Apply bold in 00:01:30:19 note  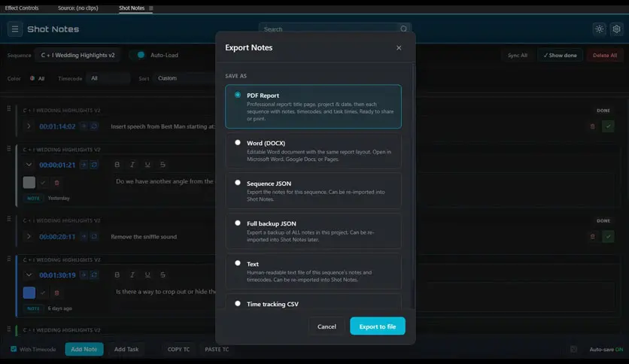pyautogui.click(x=117, y=275)
